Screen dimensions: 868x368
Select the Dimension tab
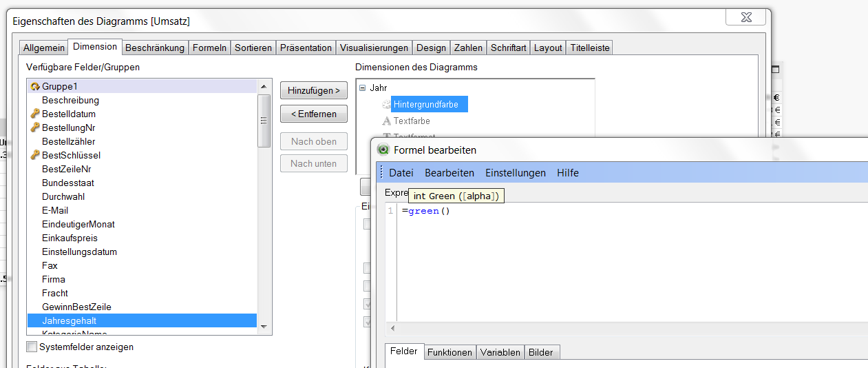point(95,46)
